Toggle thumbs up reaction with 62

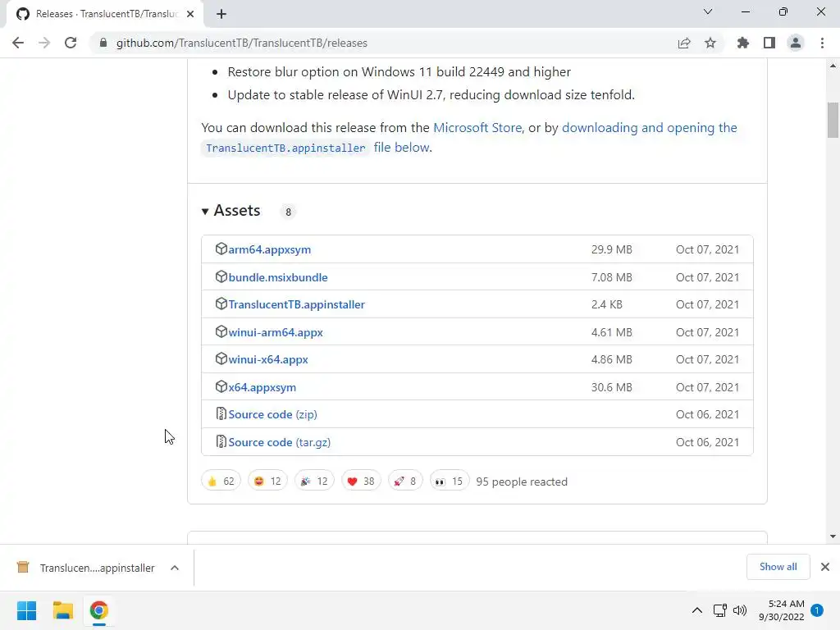click(x=221, y=482)
